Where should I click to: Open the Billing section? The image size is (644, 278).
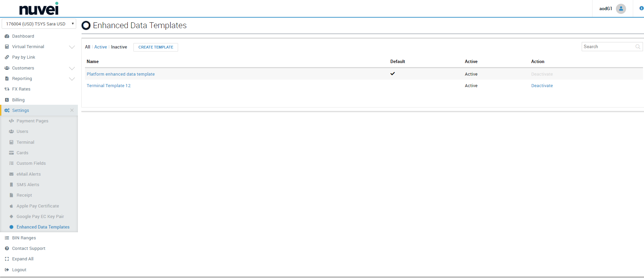click(18, 100)
